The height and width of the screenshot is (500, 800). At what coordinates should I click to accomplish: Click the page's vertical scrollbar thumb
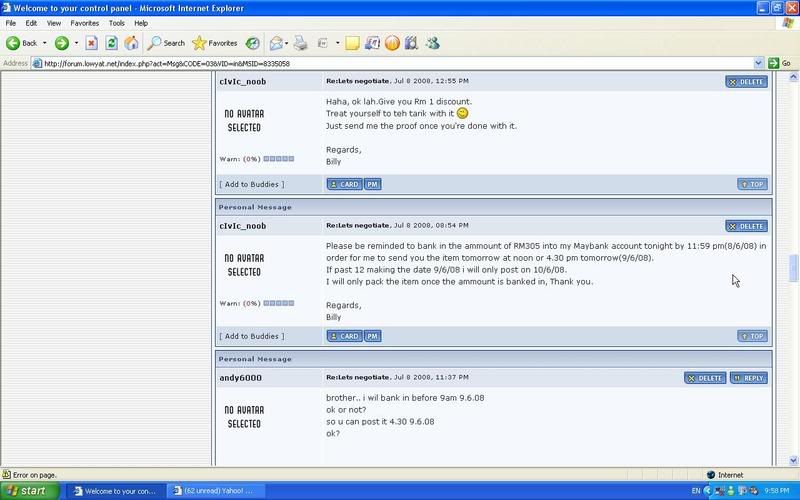click(x=794, y=268)
